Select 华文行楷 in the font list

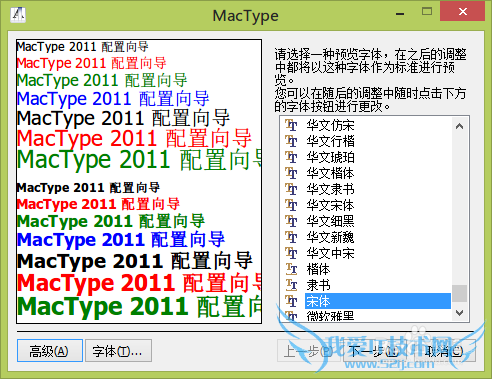(x=330, y=141)
